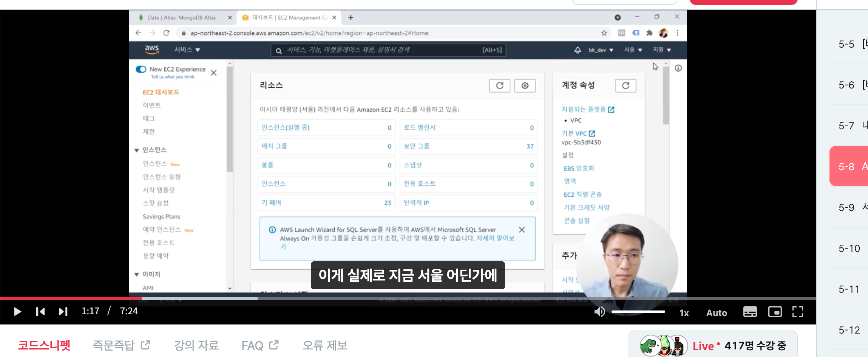Open browser extensions puzzle icon

pos(649,33)
